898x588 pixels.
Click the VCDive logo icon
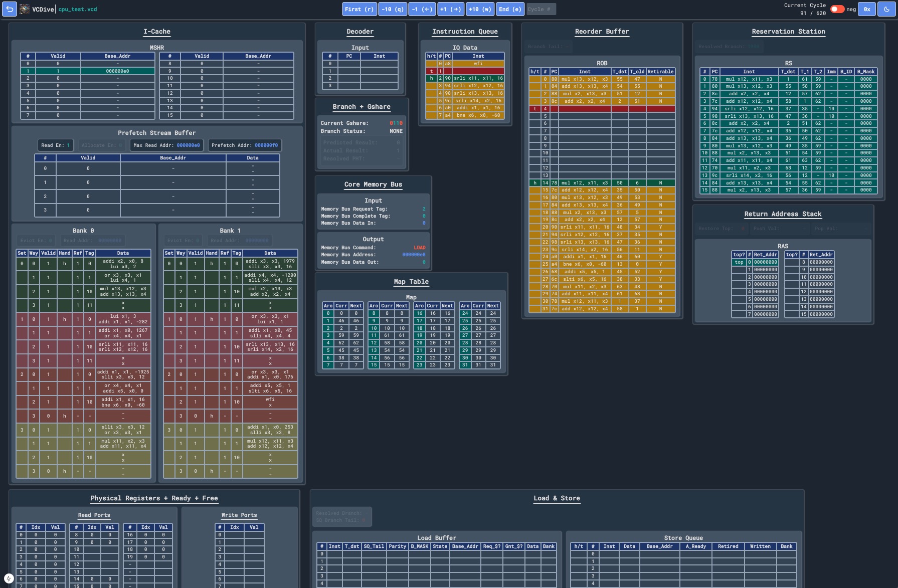point(25,9)
